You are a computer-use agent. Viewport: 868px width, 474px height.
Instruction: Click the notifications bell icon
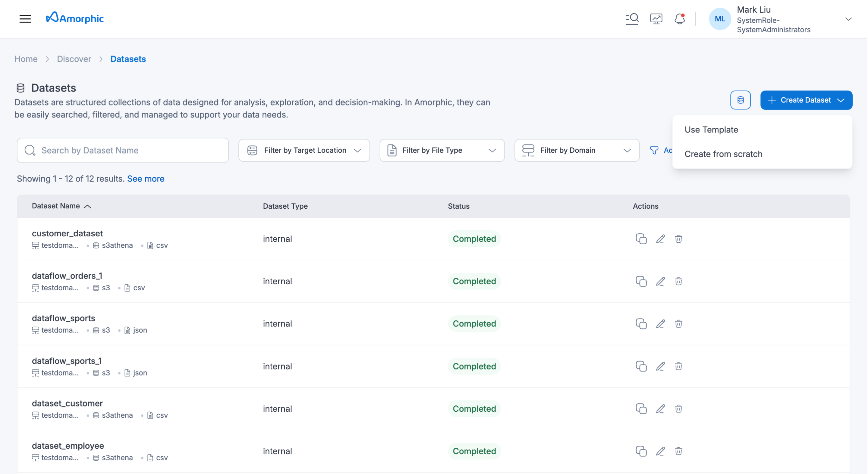click(x=680, y=19)
